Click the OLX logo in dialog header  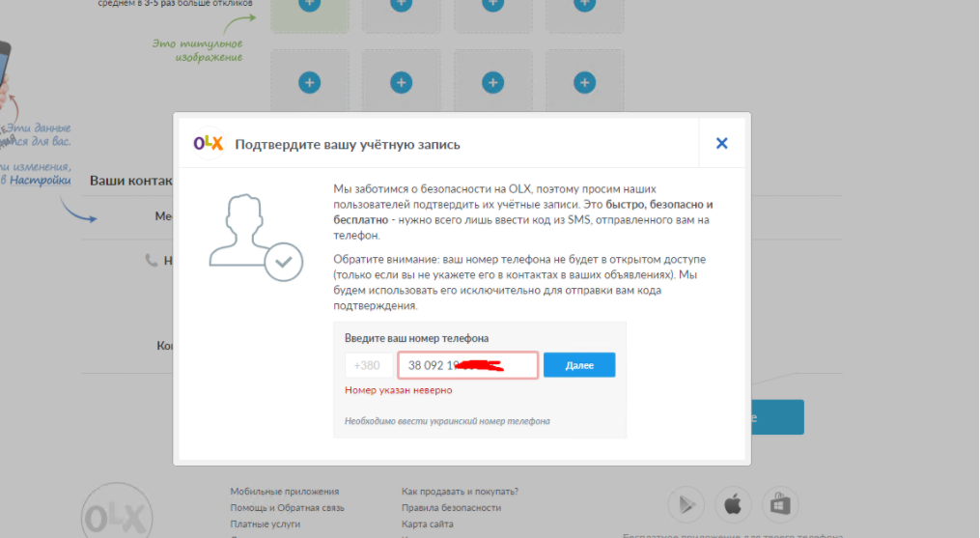coord(209,143)
